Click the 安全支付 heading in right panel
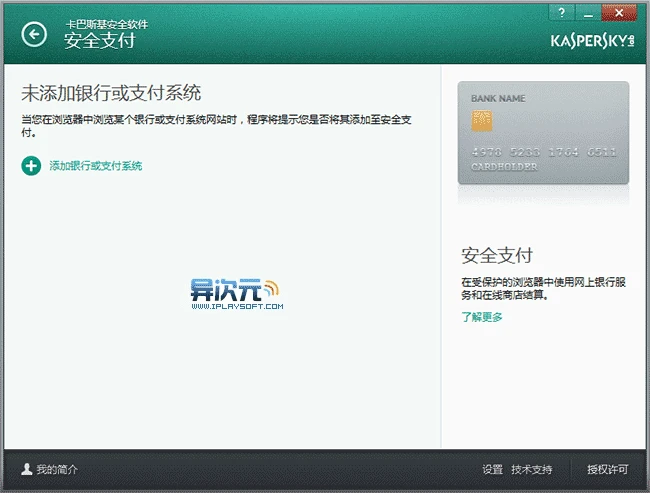 pyautogui.click(x=497, y=255)
